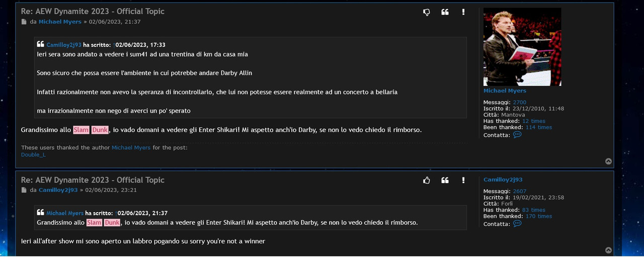
Task: Open Michael Myers' profile name under the avatar
Action: tap(505, 91)
